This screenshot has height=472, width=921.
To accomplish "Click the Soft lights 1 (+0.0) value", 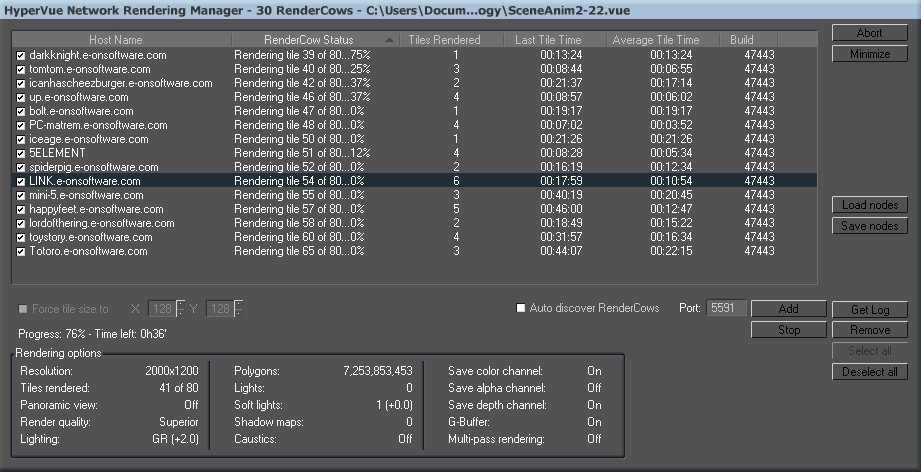I will pyautogui.click(x=395, y=405).
